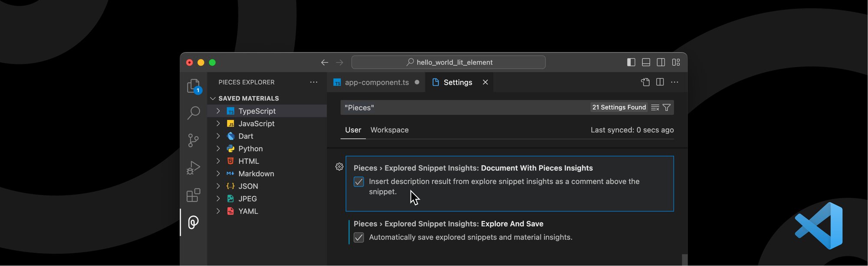This screenshot has height=266, width=868.
Task: Open the Explorer files view
Action: click(194, 86)
